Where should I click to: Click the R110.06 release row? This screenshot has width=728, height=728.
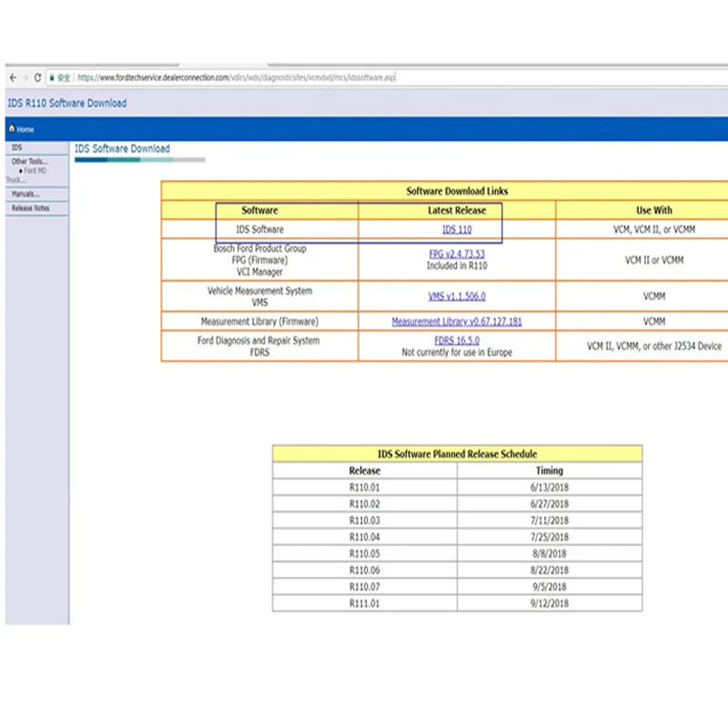365,571
